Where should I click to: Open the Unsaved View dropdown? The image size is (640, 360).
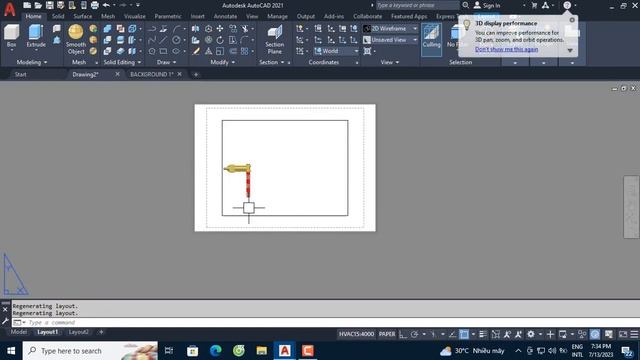click(x=390, y=40)
